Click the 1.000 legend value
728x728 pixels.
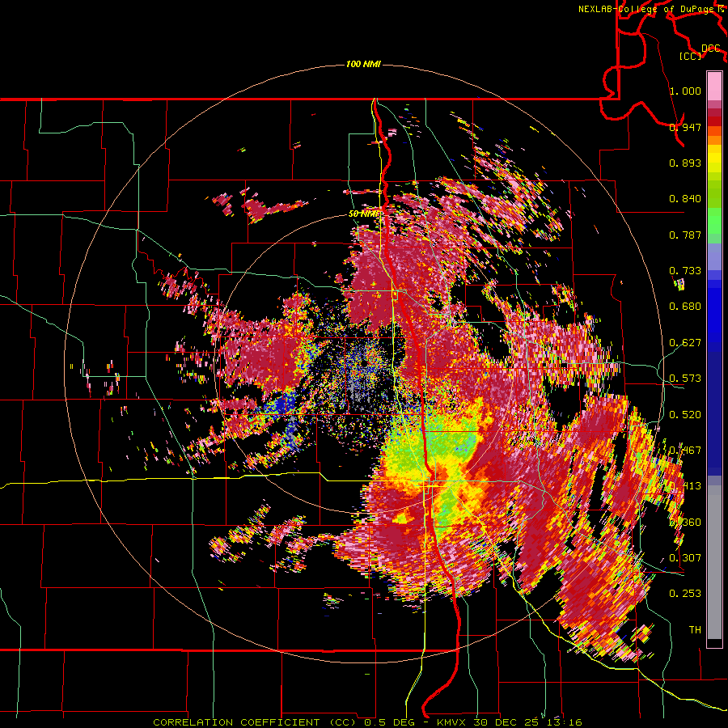[x=685, y=91]
